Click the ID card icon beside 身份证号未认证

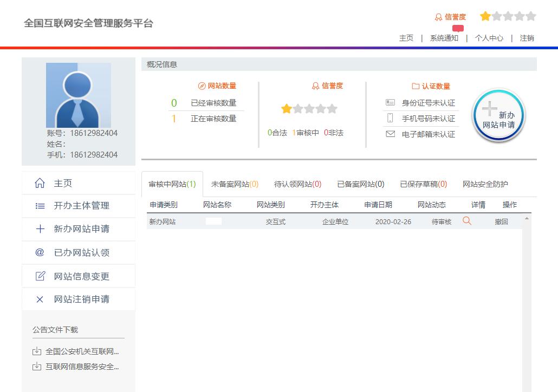[x=391, y=102]
